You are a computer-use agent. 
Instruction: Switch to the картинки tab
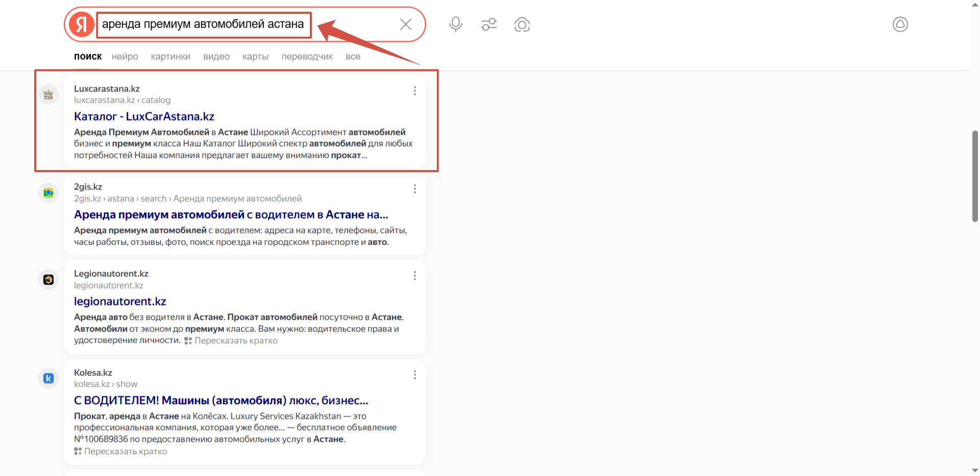point(170,57)
